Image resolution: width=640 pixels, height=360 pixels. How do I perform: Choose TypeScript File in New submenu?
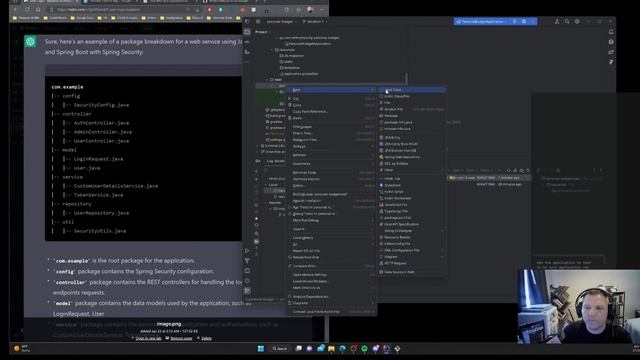click(411, 211)
